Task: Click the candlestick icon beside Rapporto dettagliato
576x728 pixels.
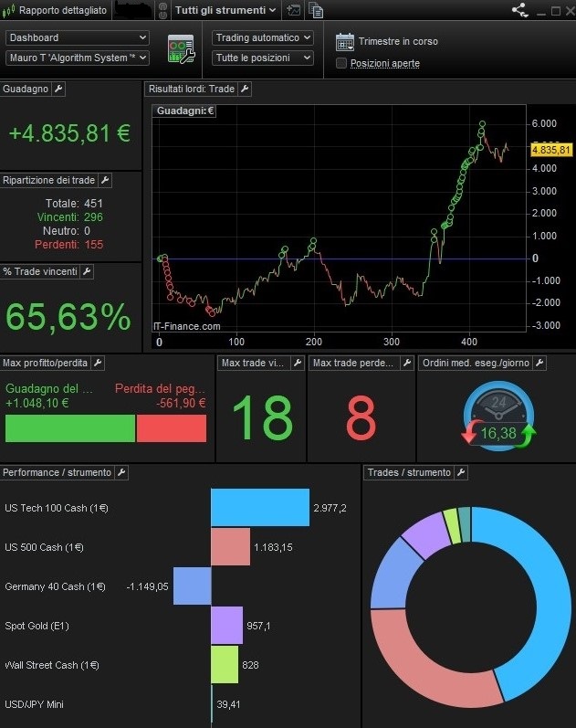Action: (9, 10)
